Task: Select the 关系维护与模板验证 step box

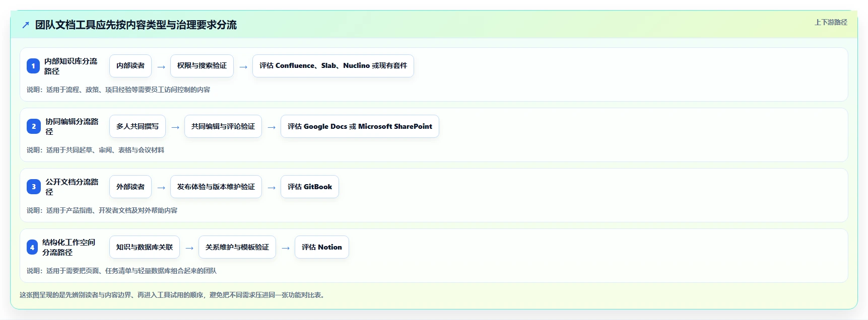Action: (x=237, y=247)
